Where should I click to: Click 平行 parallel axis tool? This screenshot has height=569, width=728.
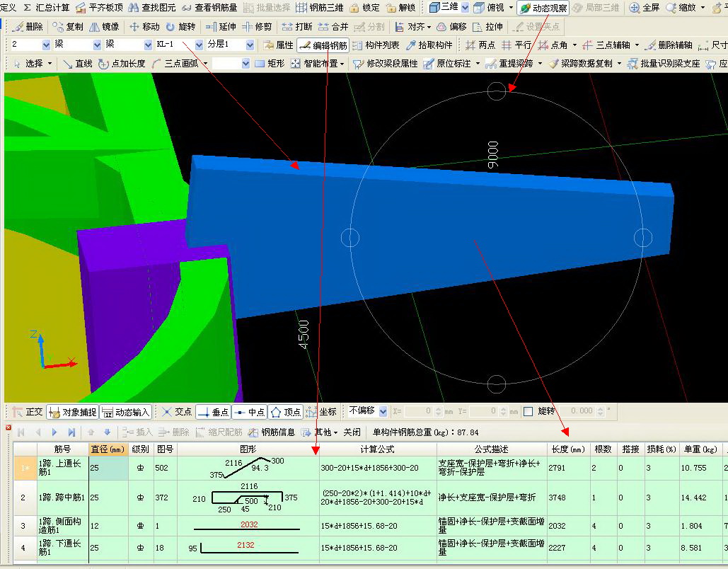[516, 45]
